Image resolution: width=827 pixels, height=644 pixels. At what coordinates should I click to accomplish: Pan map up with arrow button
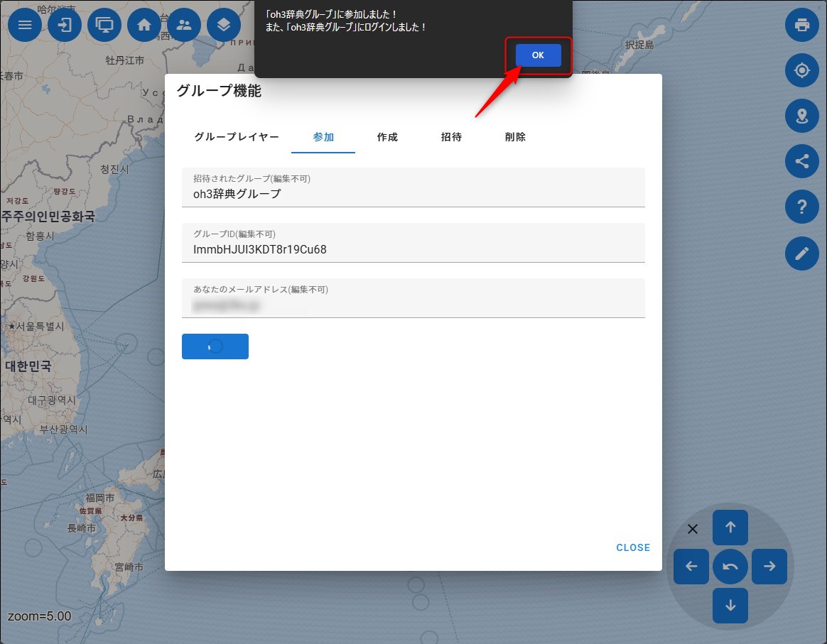tap(730, 528)
